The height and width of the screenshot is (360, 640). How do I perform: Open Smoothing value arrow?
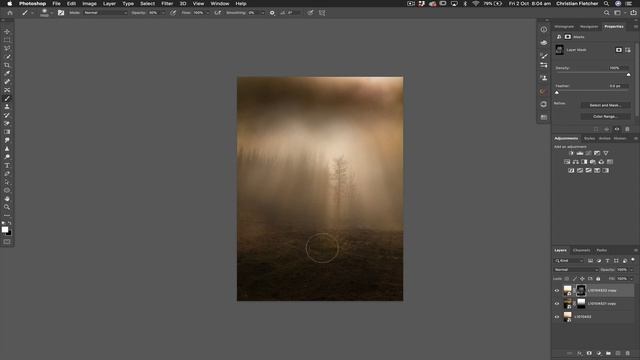point(262,13)
